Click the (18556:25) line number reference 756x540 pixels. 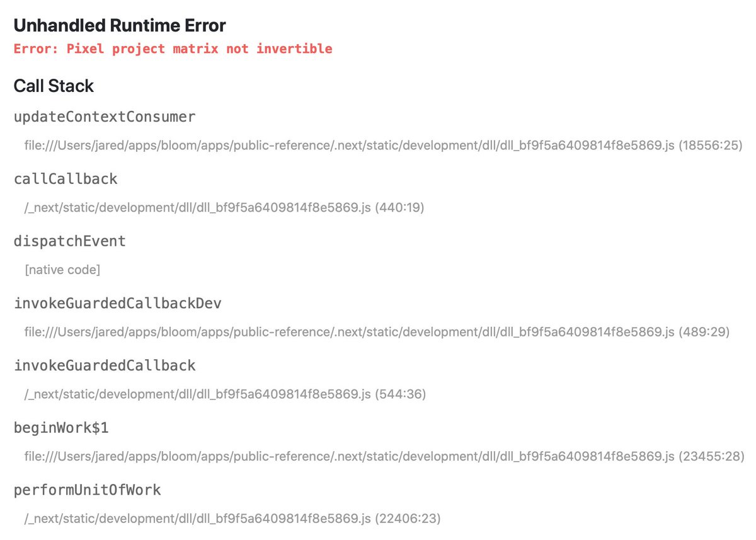(x=711, y=146)
